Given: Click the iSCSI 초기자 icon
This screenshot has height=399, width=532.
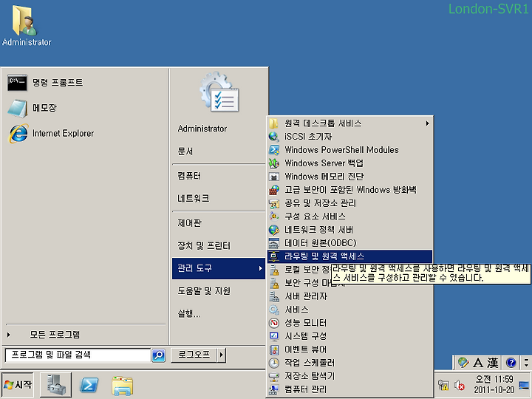Looking at the screenshot, I should pyautogui.click(x=274, y=137).
